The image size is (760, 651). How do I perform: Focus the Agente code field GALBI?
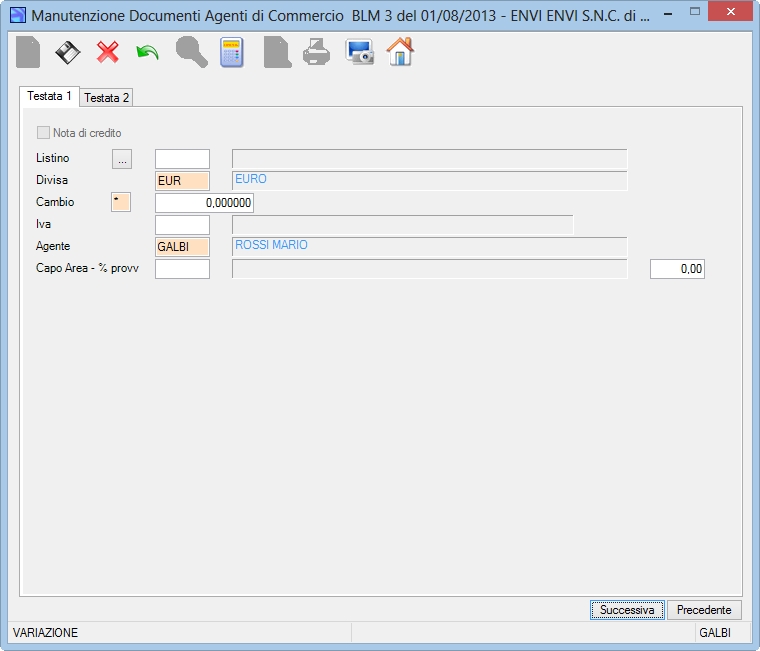[x=182, y=247]
